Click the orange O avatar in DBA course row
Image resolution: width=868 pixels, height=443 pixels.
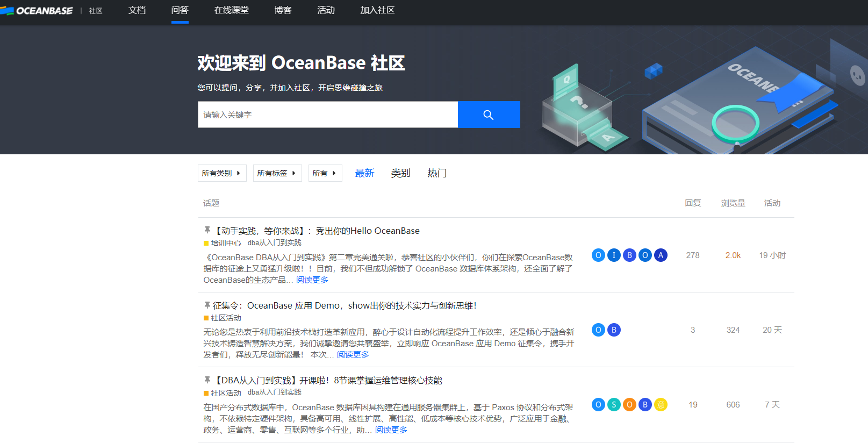pyautogui.click(x=629, y=404)
